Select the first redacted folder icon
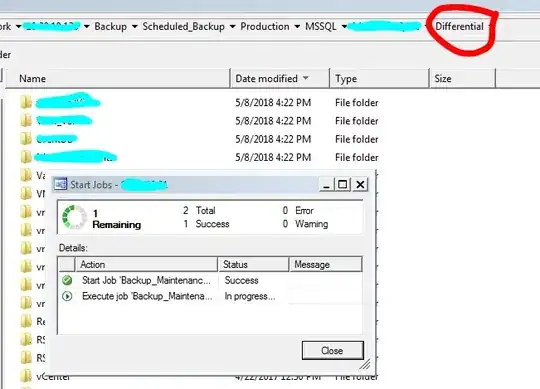This screenshot has width=540, height=389. [x=26, y=102]
